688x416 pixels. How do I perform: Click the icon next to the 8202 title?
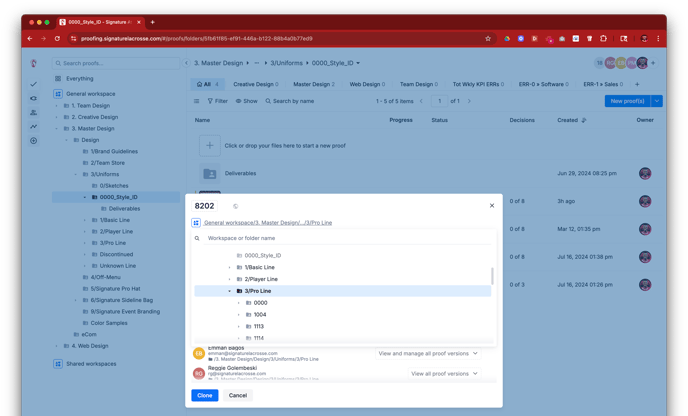pos(235,206)
